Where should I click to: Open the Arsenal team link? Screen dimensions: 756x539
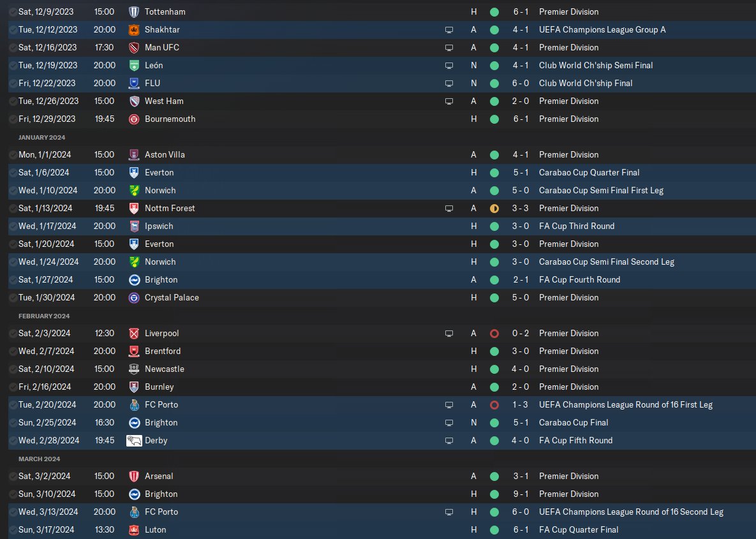(x=159, y=476)
